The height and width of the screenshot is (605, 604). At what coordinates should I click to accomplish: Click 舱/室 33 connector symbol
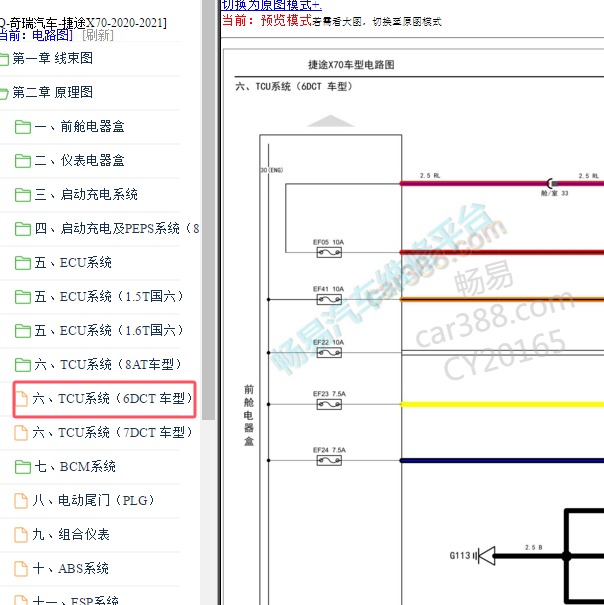(552, 184)
